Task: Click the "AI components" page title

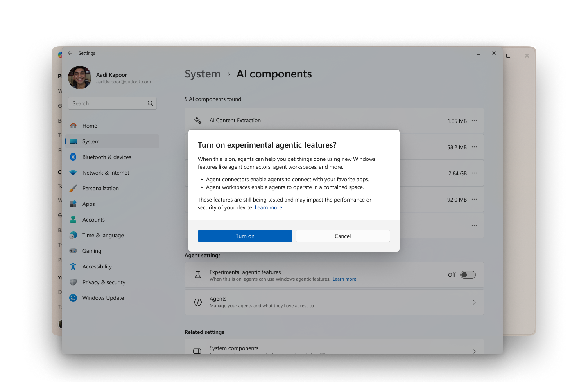Action: pyautogui.click(x=274, y=74)
